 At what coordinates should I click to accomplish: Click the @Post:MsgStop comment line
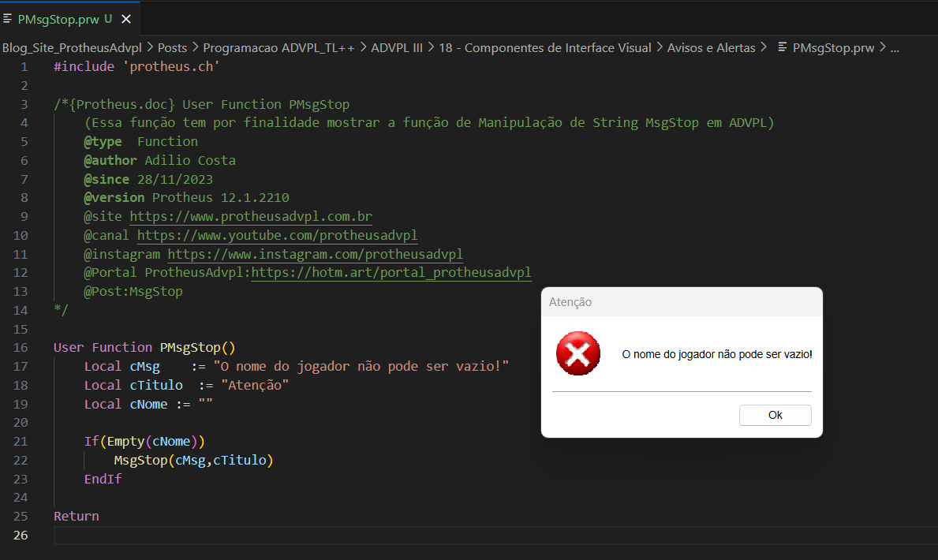tap(133, 291)
